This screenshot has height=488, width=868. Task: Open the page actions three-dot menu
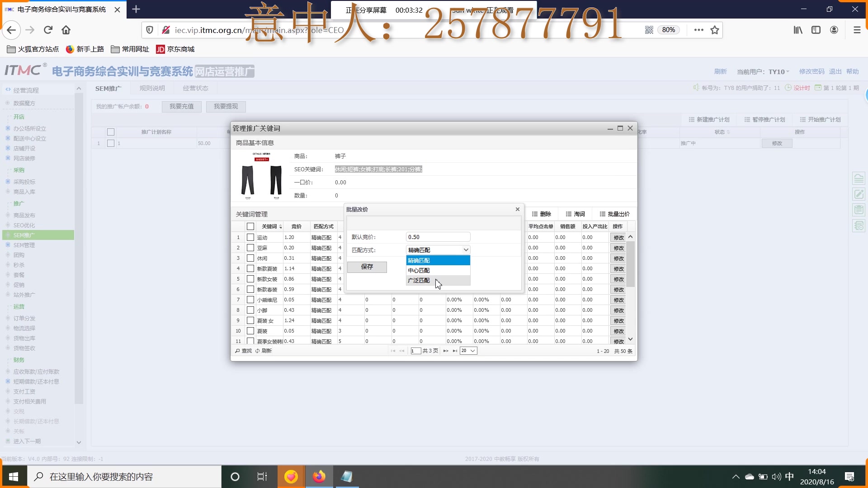[698, 30]
